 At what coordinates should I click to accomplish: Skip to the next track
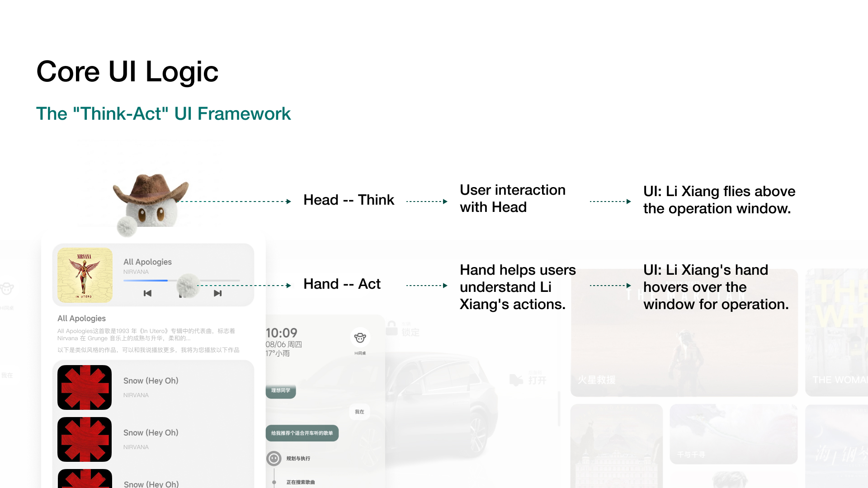[217, 293]
